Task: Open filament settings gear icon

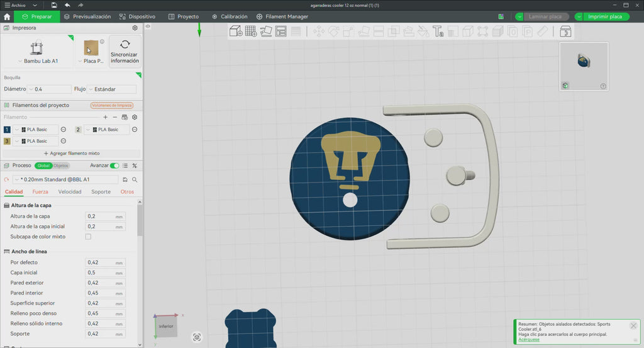Action: 135,117
